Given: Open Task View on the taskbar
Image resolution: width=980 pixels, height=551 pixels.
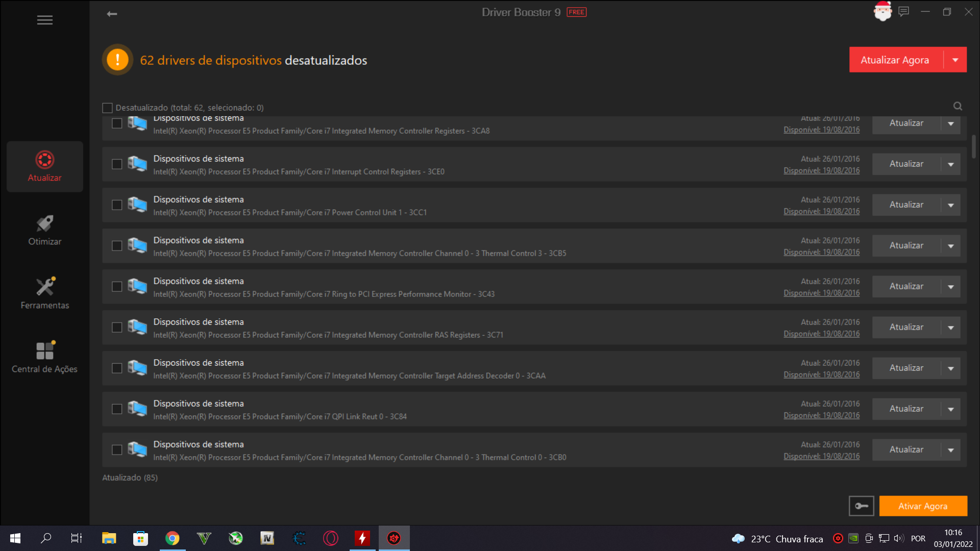Looking at the screenshot, I should (77, 538).
